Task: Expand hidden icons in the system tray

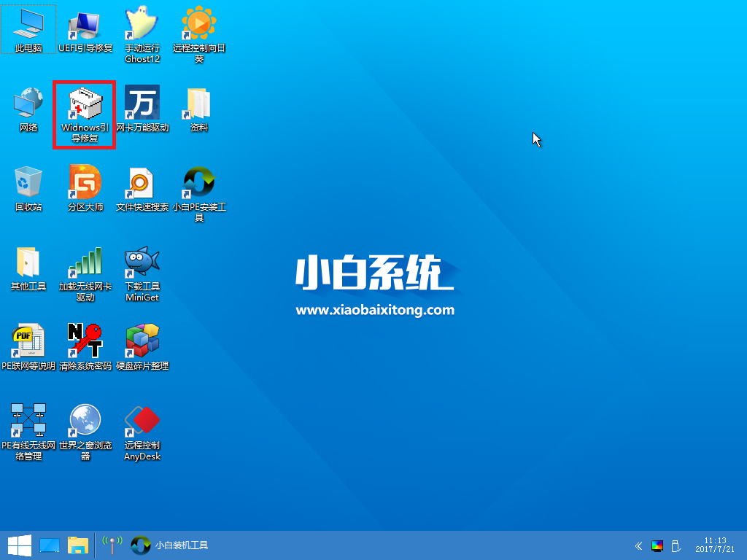Action: (x=638, y=545)
